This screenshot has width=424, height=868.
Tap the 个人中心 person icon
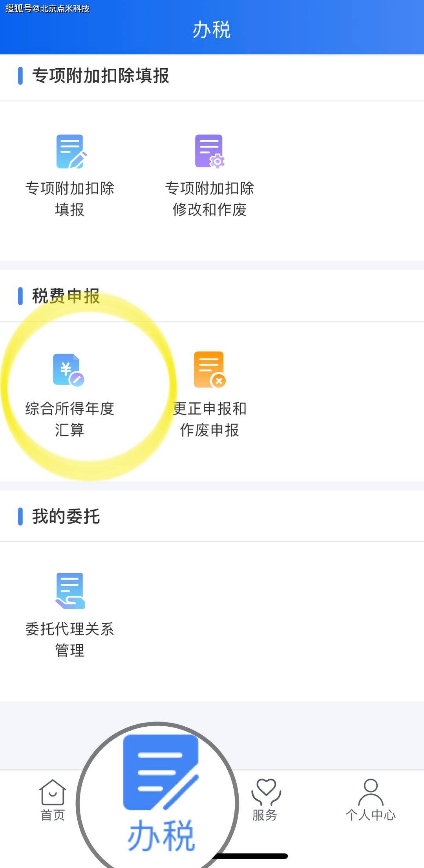(x=371, y=792)
